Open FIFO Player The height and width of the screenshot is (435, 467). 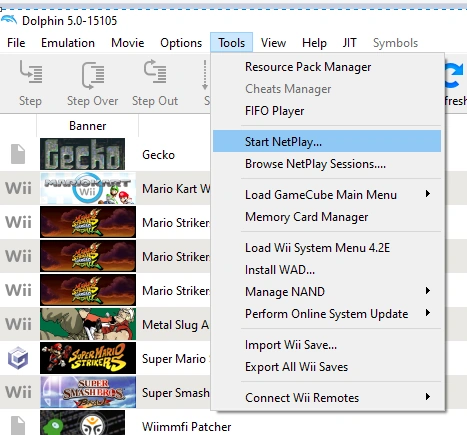[x=327, y=111]
